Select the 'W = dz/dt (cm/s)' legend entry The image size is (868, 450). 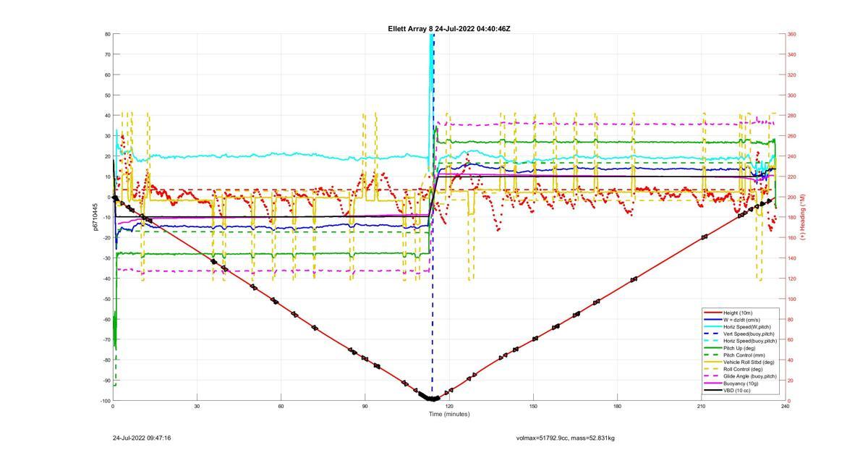coord(743,320)
